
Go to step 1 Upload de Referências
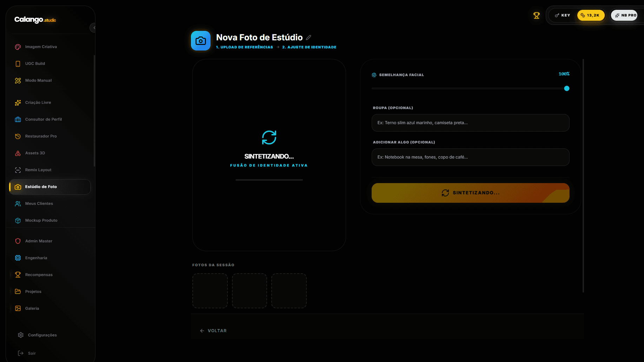point(244,47)
